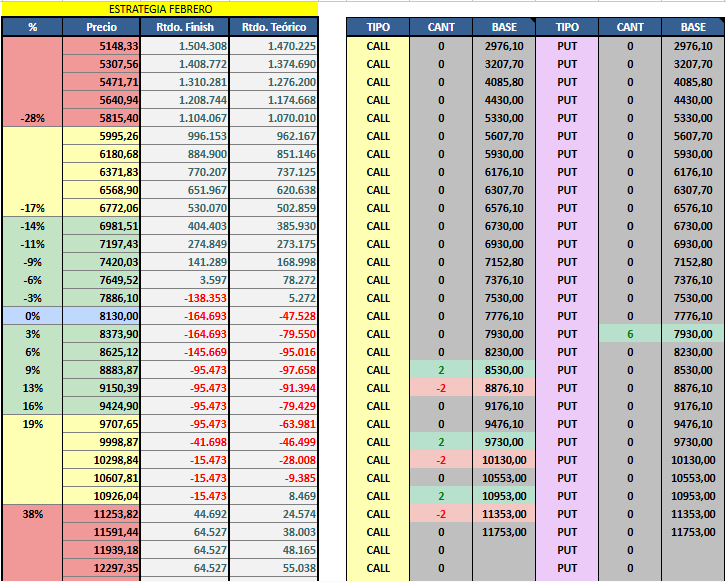Click the Rtdo. Finish value -41.698
The height and width of the screenshot is (582, 726).
coord(185,442)
